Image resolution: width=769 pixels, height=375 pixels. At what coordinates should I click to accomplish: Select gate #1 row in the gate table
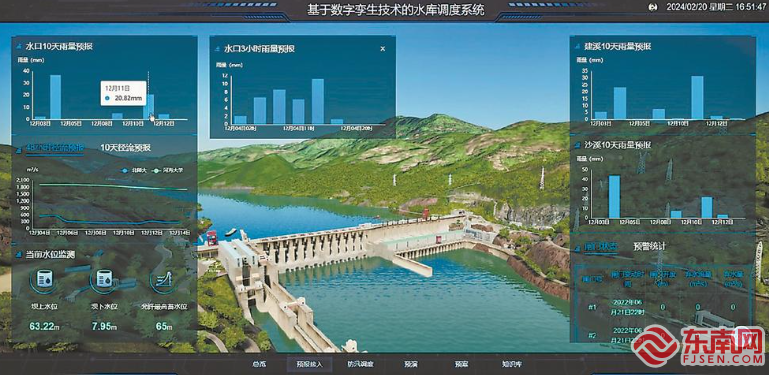point(662,307)
